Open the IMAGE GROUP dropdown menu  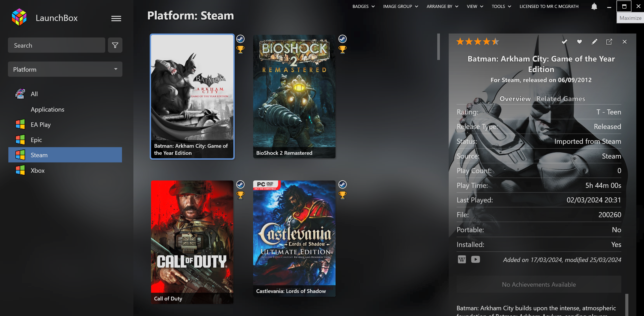tap(400, 7)
